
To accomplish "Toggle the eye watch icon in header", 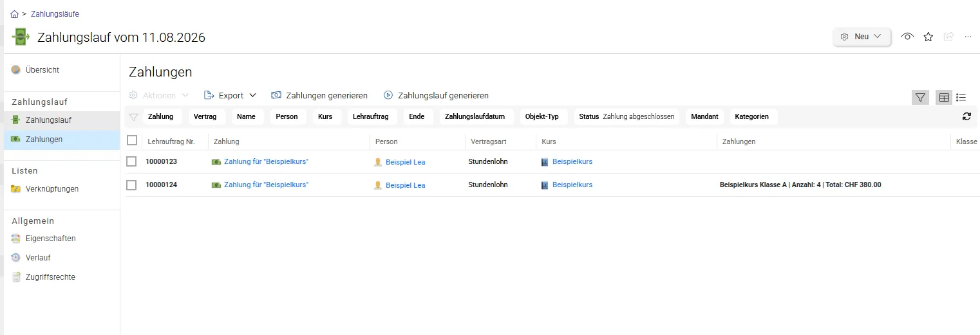I will click(907, 37).
